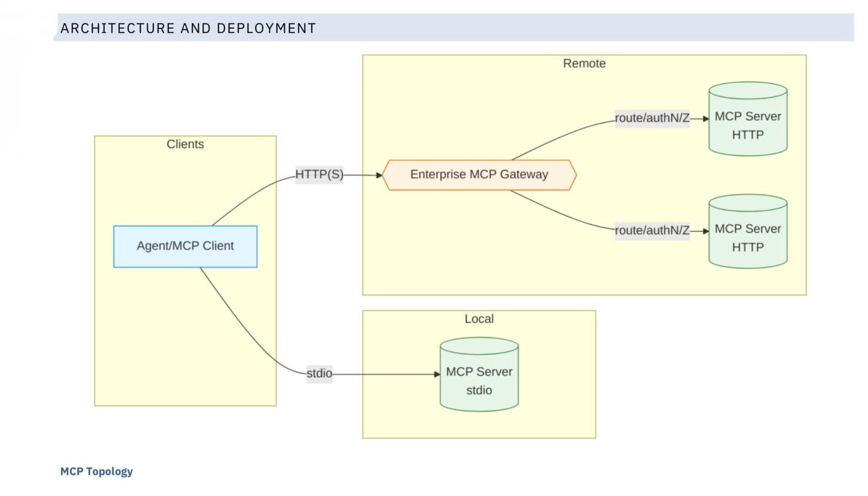The height and width of the screenshot is (496, 868).
Task: Select the lower route/authN/Z edge label
Action: 652,231
